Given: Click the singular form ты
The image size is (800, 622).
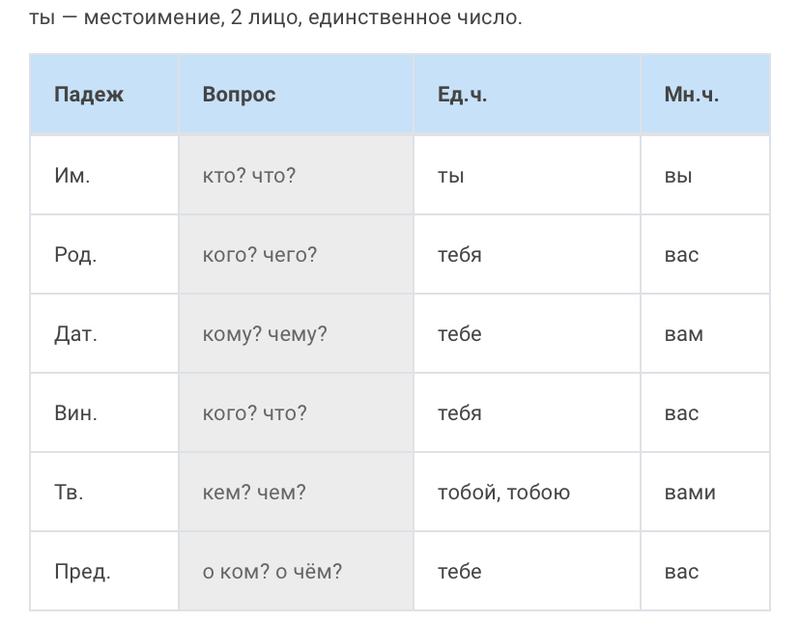Looking at the screenshot, I should coord(451,175).
